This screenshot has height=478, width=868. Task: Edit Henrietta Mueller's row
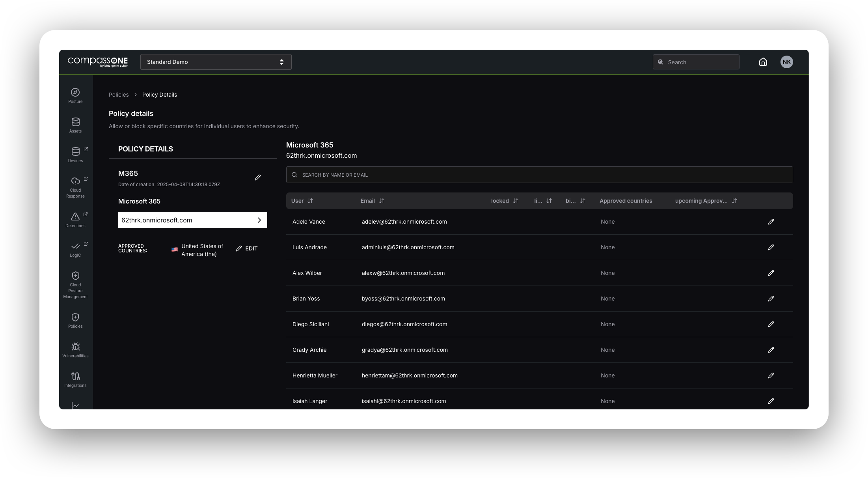tap(771, 375)
